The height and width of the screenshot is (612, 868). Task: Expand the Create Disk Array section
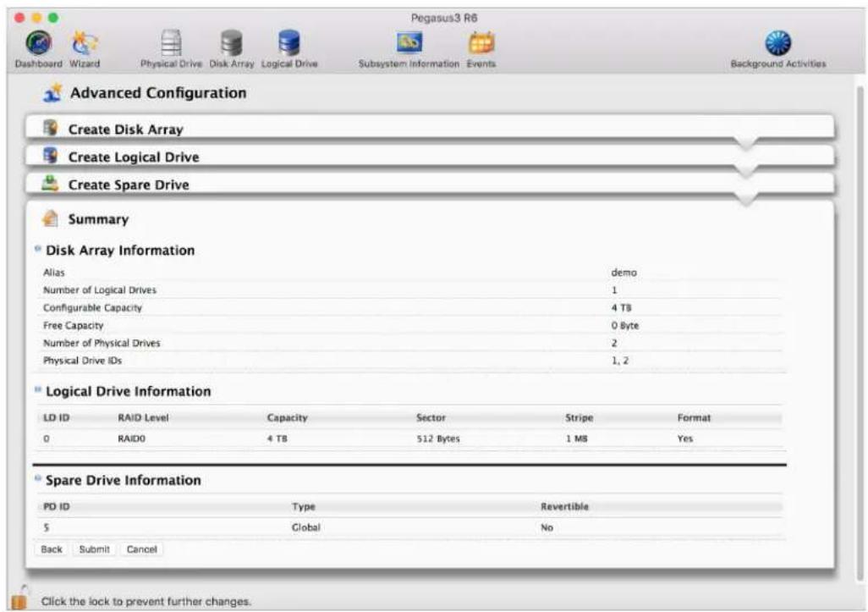coord(430,129)
